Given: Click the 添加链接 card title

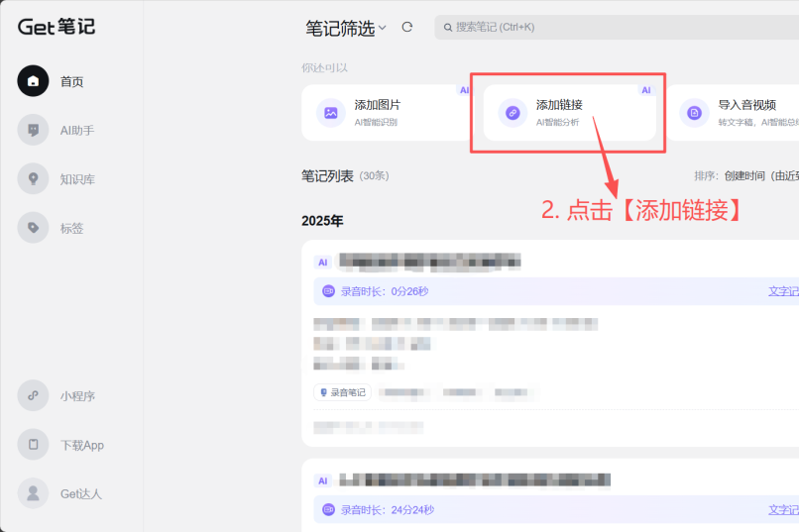Looking at the screenshot, I should pyautogui.click(x=559, y=105).
